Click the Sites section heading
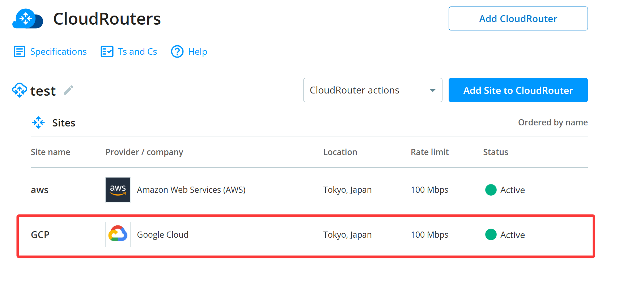The width and height of the screenshot is (644, 283). [x=64, y=123]
